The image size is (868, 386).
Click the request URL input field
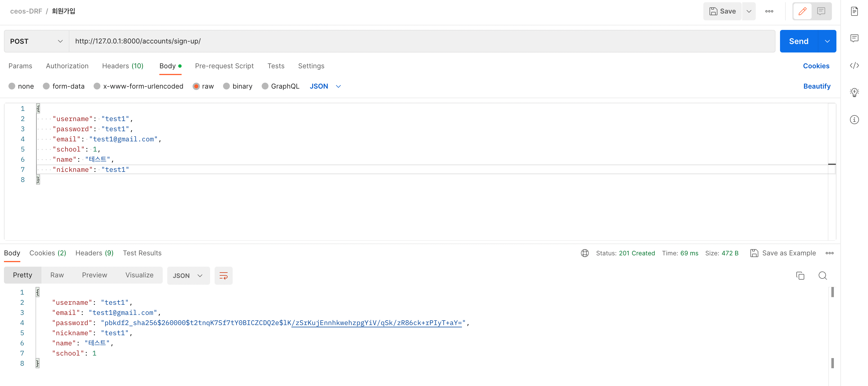422,41
